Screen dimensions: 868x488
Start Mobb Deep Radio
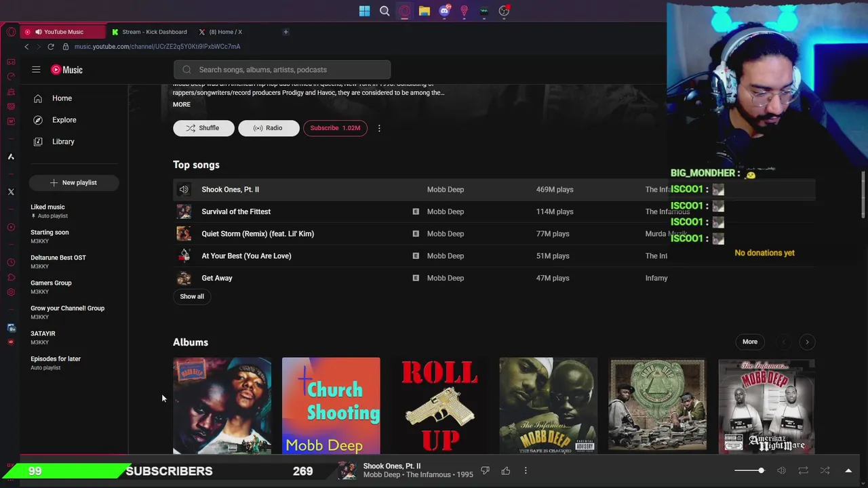point(269,128)
